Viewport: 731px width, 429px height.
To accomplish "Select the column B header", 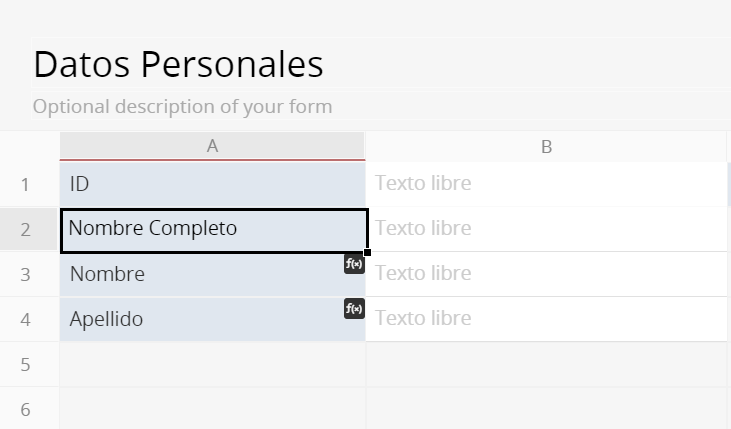I will [x=546, y=146].
